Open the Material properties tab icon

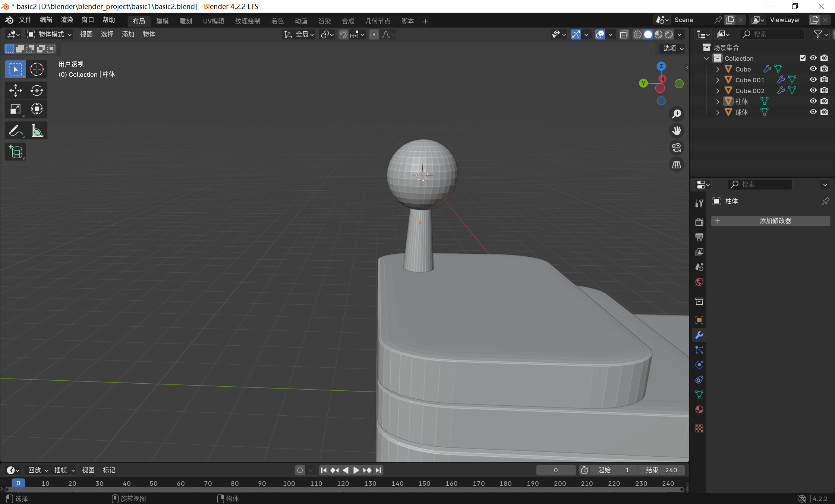click(x=699, y=409)
